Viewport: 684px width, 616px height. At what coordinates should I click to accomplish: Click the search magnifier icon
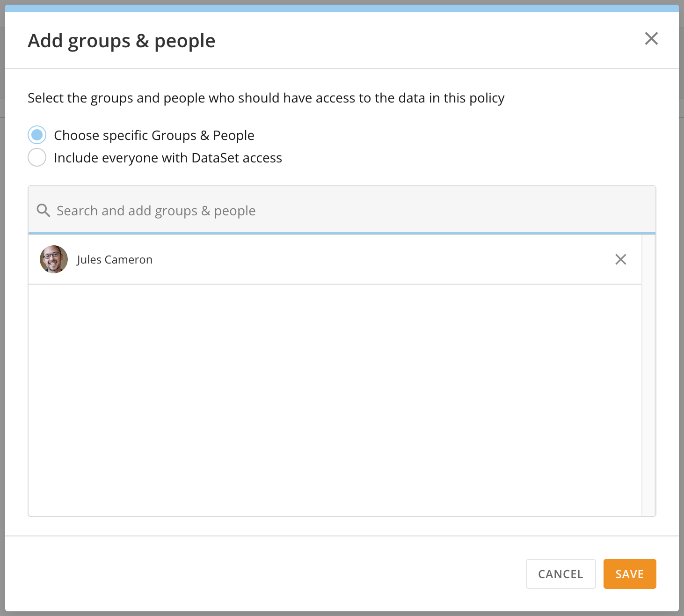pyautogui.click(x=44, y=211)
